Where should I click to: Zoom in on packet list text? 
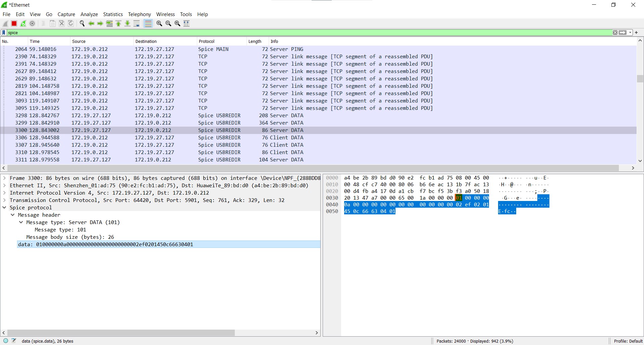pos(159,23)
